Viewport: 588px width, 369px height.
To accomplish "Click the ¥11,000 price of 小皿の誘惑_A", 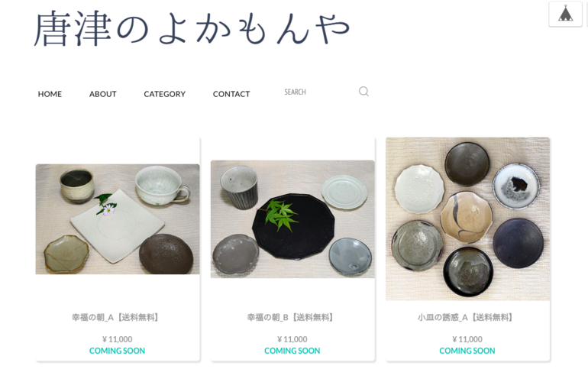I will point(467,339).
